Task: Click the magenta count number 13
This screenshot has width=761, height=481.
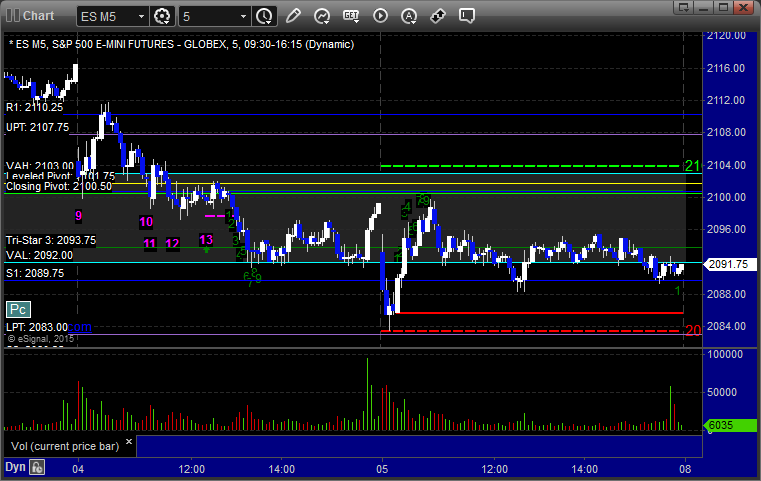Action: pos(206,240)
